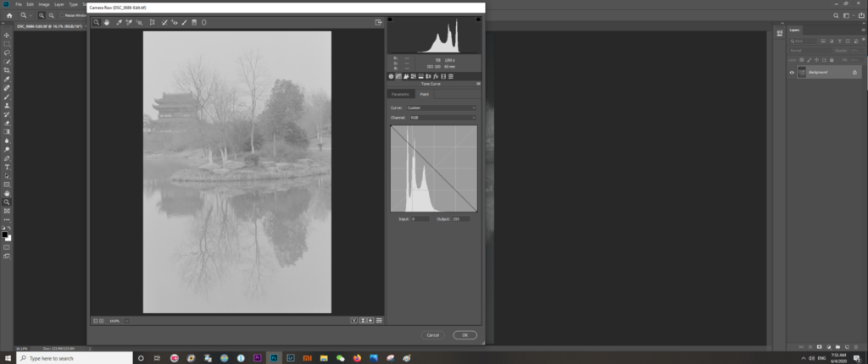Open the HSL Adjustments panel icon
Viewport: 868px width, 364px height.
coord(414,76)
